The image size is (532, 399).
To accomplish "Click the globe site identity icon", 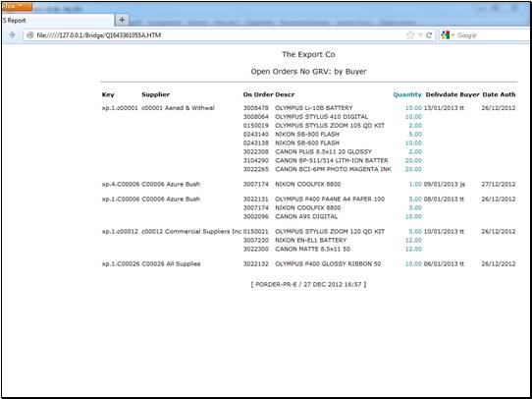I will [x=30, y=35].
